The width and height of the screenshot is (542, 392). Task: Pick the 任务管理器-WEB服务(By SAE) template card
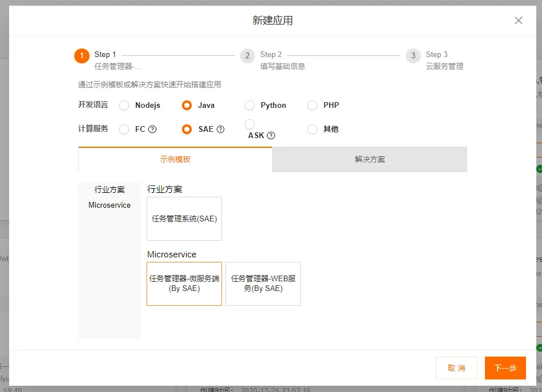(263, 284)
